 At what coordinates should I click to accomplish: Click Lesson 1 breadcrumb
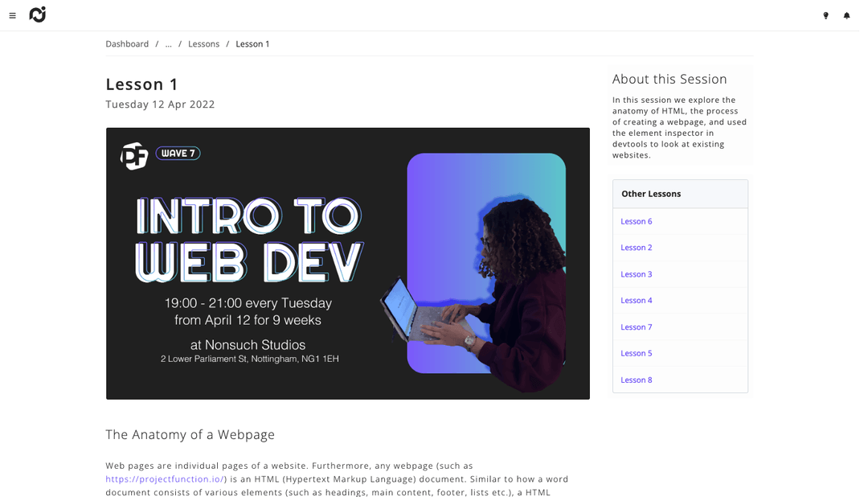(x=252, y=43)
